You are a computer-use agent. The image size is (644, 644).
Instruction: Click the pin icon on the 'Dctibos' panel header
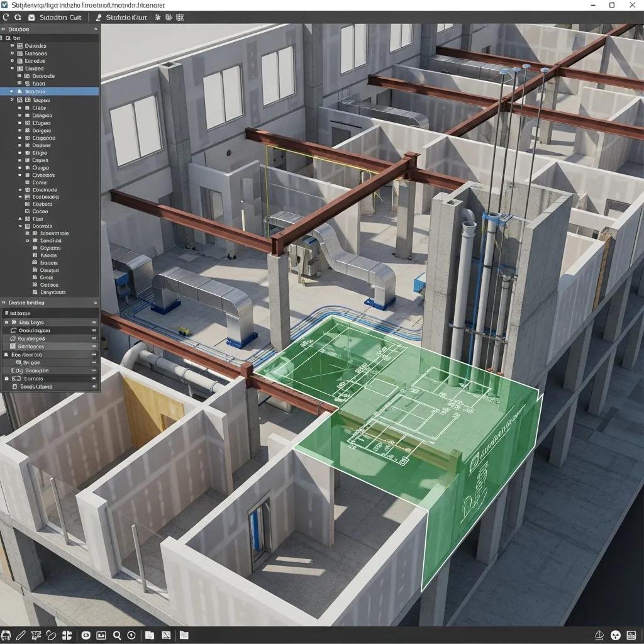click(x=96, y=29)
